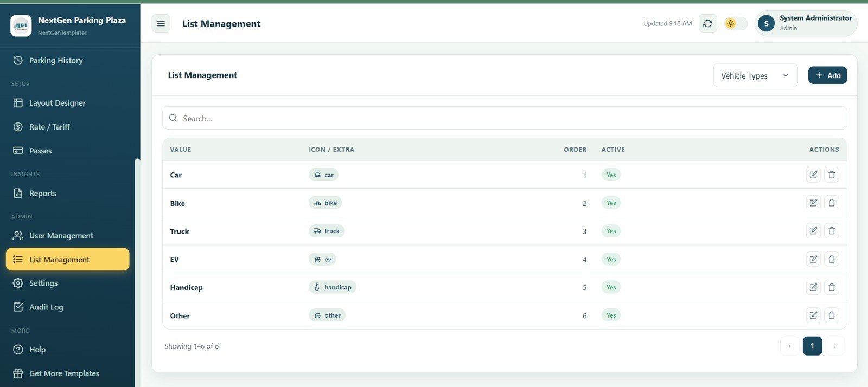Image resolution: width=868 pixels, height=387 pixels.
Task: Delete the Car row
Action: (x=832, y=175)
